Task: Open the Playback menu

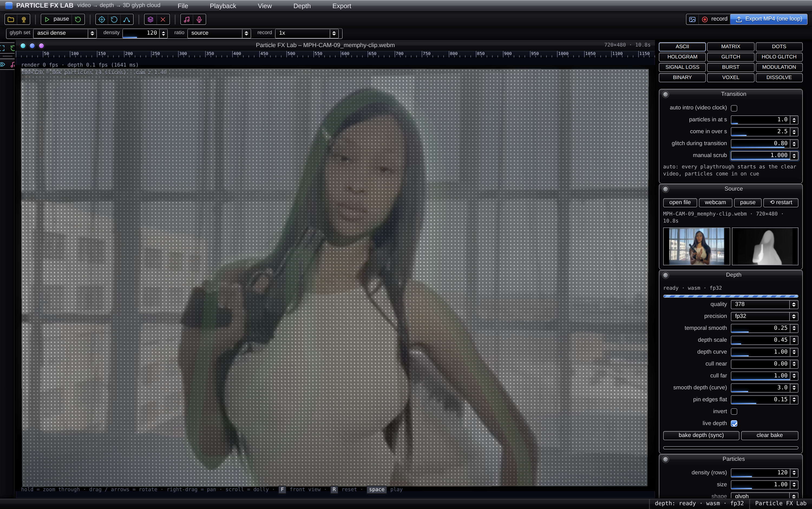Action: click(x=223, y=6)
